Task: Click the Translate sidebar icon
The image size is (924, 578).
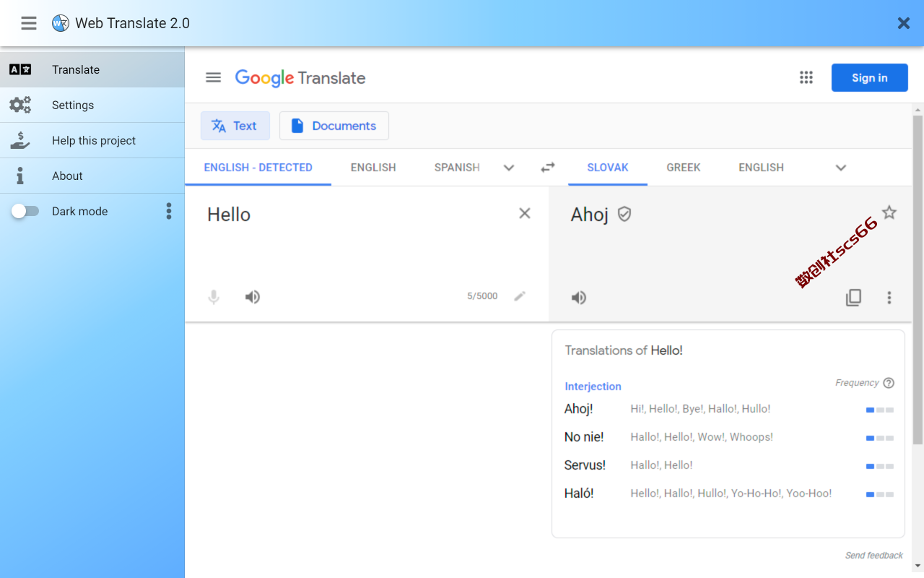Action: tap(20, 69)
